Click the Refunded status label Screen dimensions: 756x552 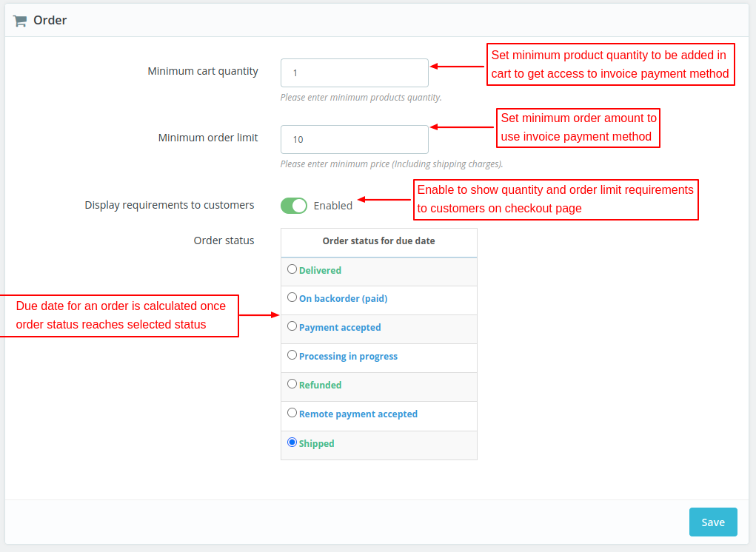[320, 386]
